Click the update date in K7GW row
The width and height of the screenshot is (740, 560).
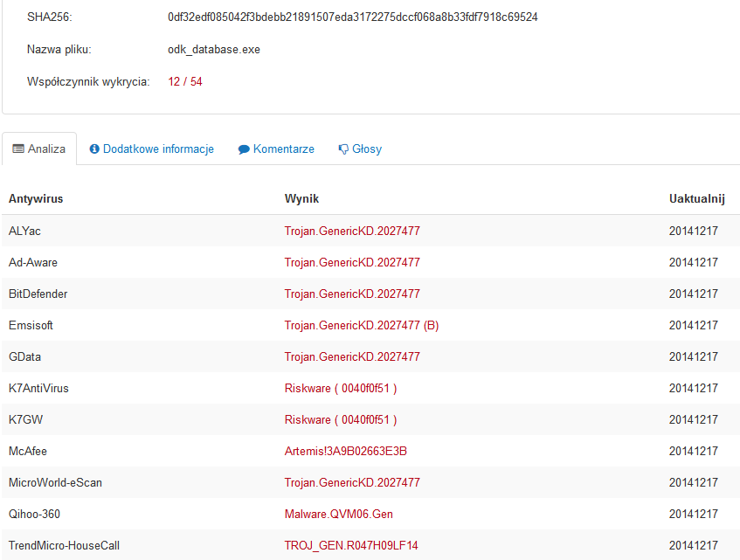(x=694, y=420)
